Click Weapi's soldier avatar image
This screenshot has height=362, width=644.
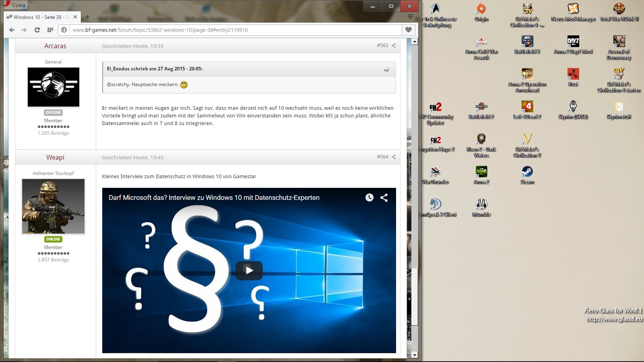point(53,206)
